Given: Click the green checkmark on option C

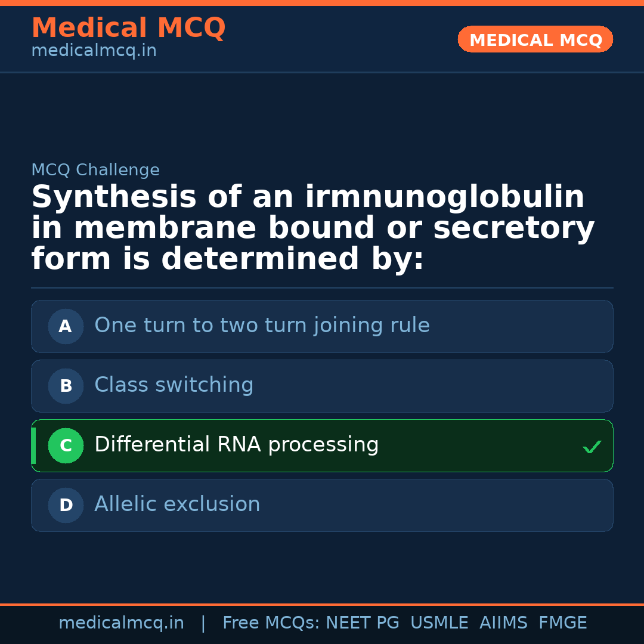Looking at the screenshot, I should [592, 447].
